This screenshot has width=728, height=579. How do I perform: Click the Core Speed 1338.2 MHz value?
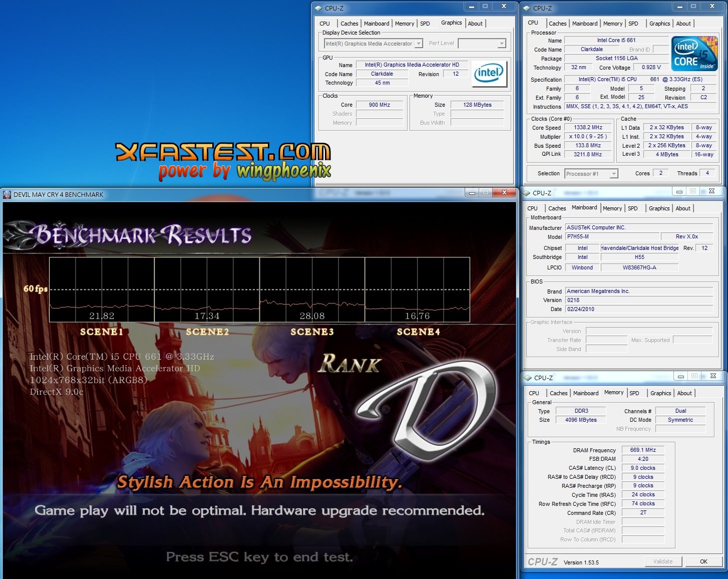(588, 127)
